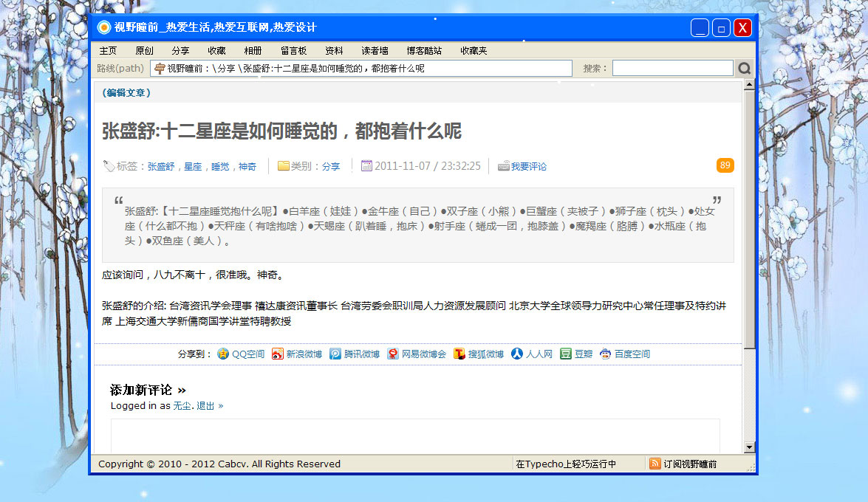Share to 百度空间 icon
This screenshot has width=868, height=502.
606,354
